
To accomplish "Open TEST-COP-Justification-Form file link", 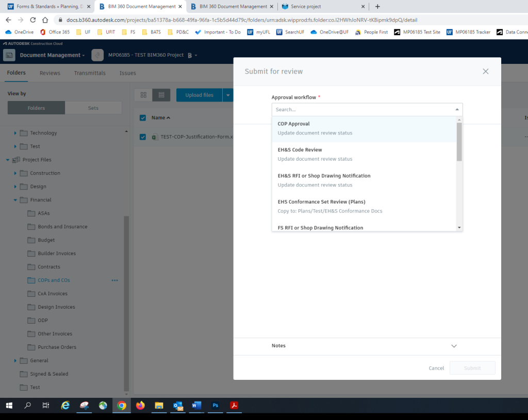I will (x=196, y=137).
